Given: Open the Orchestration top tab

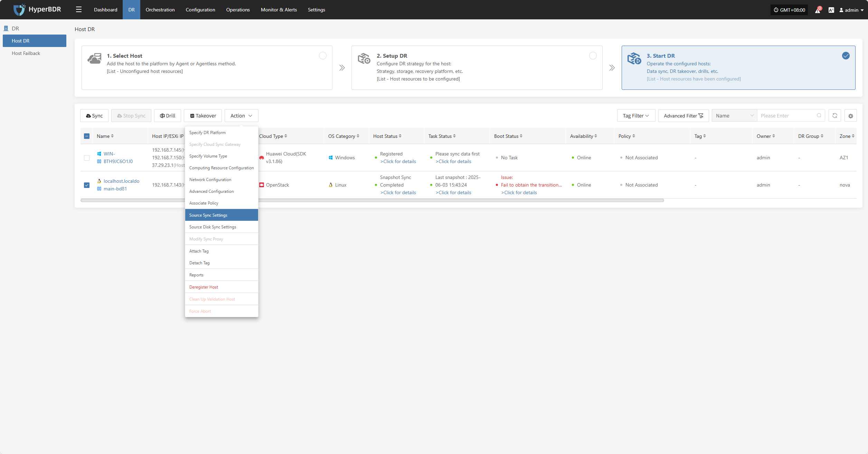Looking at the screenshot, I should [x=160, y=10].
